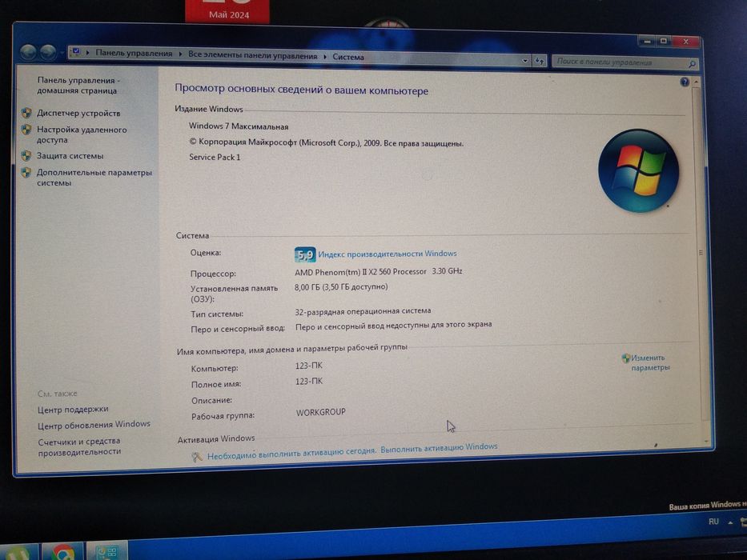Click the copyright Корпорация Майкрософт line
Image resolution: width=747 pixels, height=560 pixels.
coord(327,142)
